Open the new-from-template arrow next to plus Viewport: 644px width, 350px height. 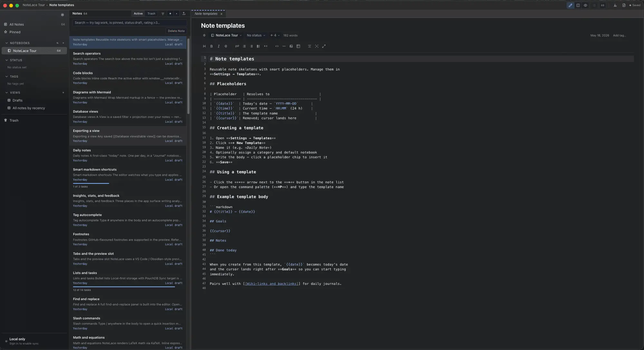pyautogui.click(x=176, y=14)
